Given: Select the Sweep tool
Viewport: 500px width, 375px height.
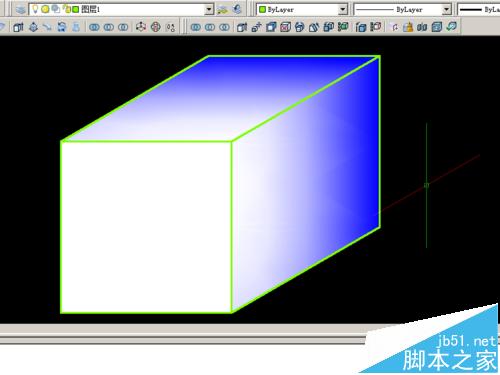Looking at the screenshot, I should tap(47, 27).
